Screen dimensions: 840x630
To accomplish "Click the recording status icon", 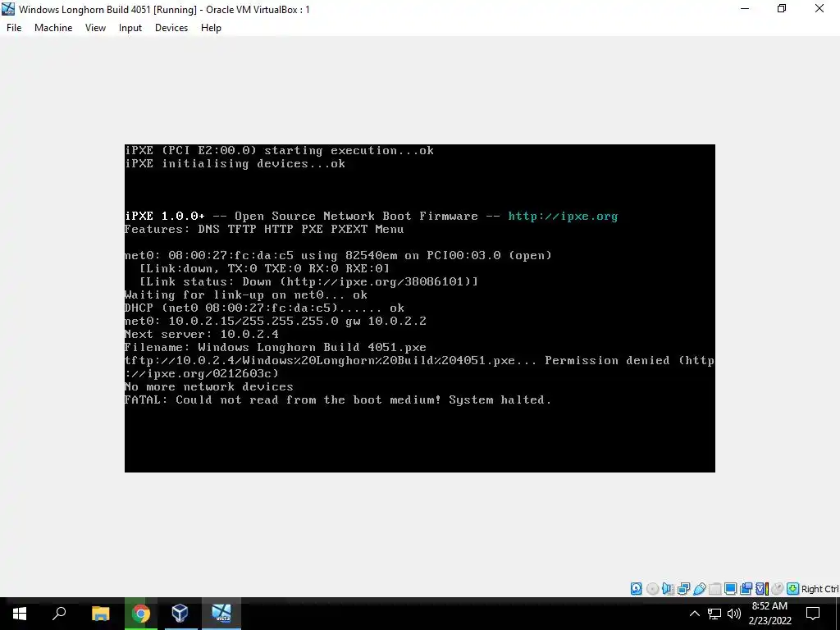I will tap(746, 589).
